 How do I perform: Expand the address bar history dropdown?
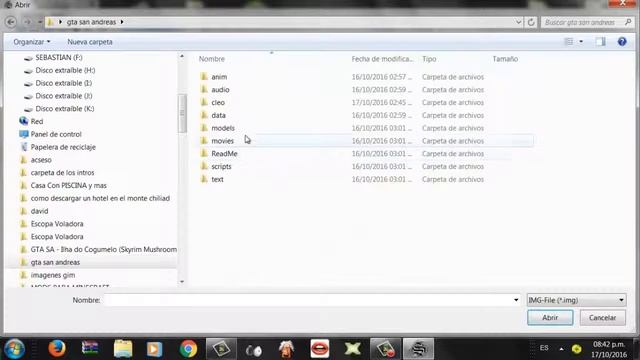click(518, 22)
